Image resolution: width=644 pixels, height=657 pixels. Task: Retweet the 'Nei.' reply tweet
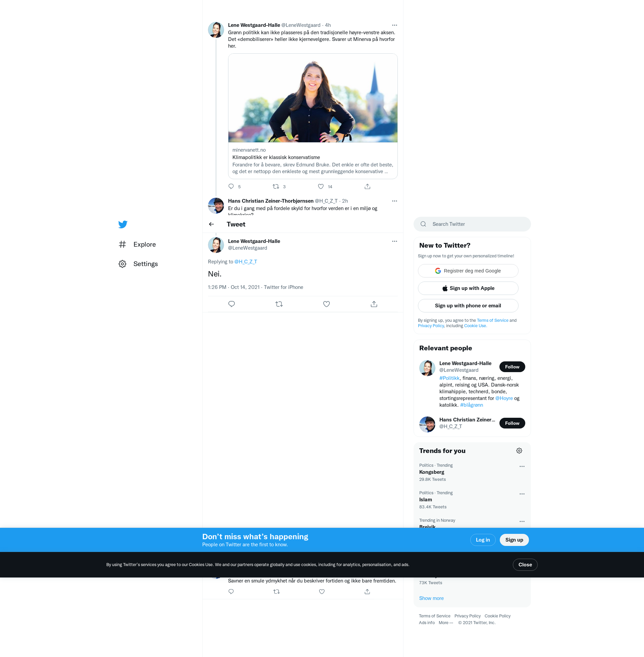pyautogui.click(x=279, y=304)
